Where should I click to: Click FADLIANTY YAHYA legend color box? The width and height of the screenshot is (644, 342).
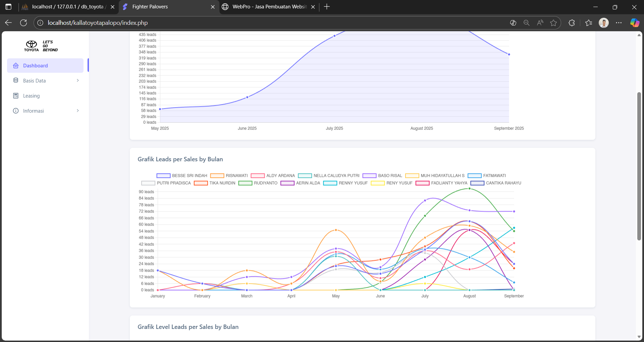coord(422,183)
